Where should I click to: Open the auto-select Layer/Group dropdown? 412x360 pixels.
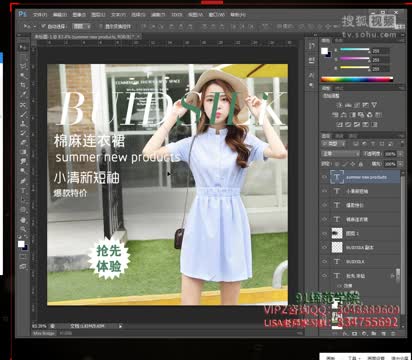pos(82,26)
